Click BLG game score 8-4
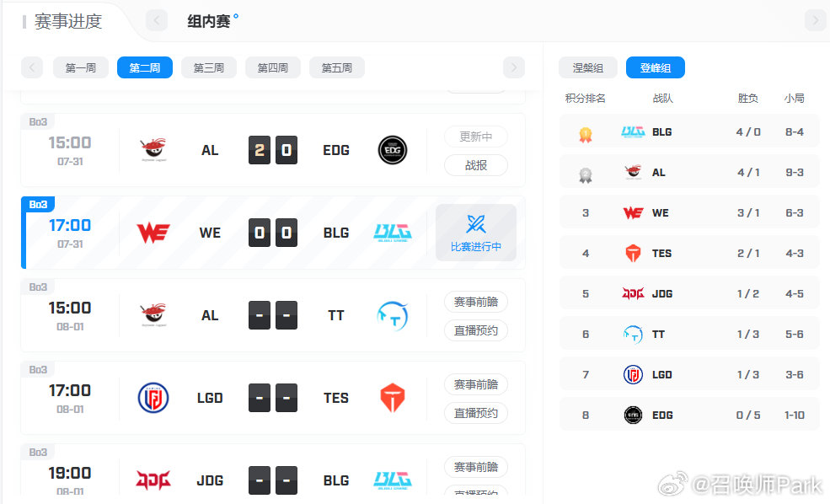 pyautogui.click(x=794, y=131)
